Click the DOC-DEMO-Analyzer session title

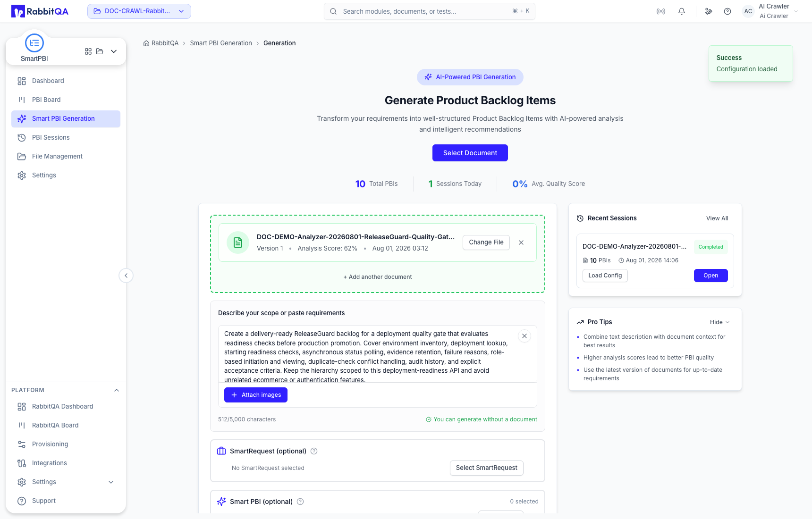(x=634, y=247)
